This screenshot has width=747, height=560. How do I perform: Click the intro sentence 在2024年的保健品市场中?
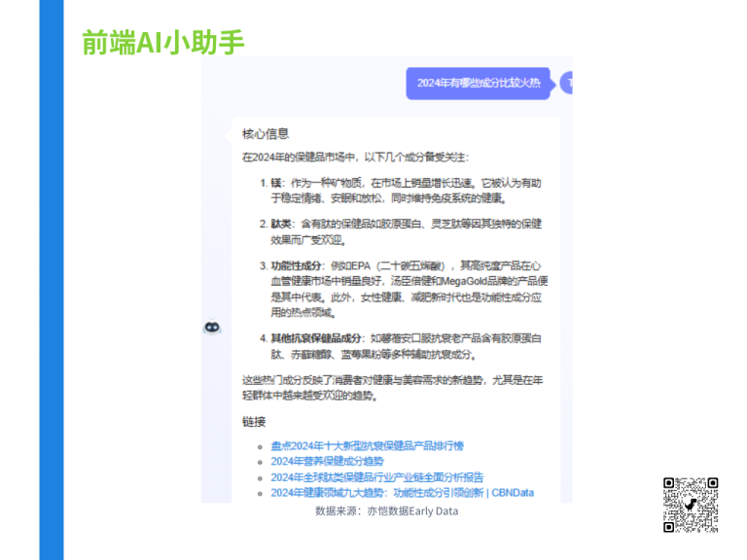(355, 157)
